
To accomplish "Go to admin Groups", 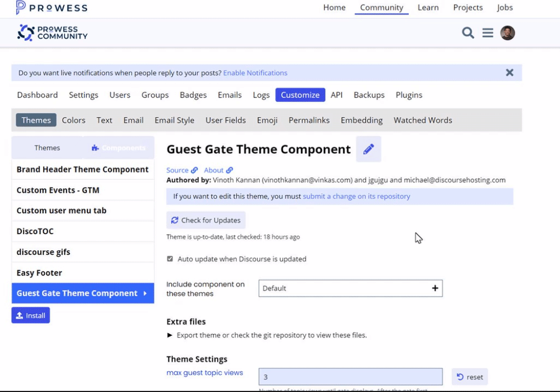I will pyautogui.click(x=155, y=95).
